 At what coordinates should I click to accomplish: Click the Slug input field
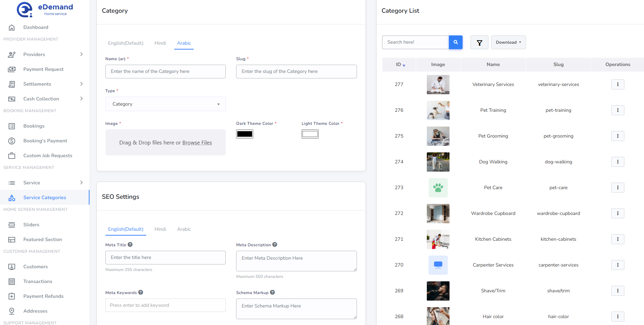tap(296, 72)
